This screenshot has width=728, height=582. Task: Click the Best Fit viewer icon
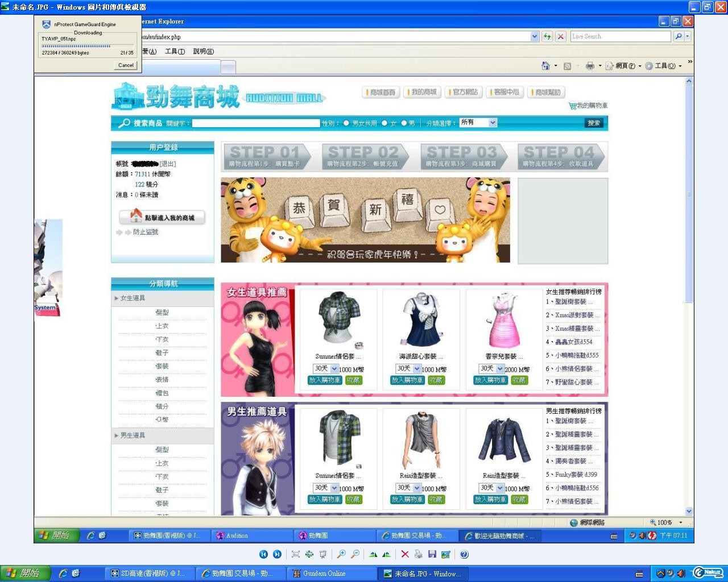pyautogui.click(x=296, y=554)
